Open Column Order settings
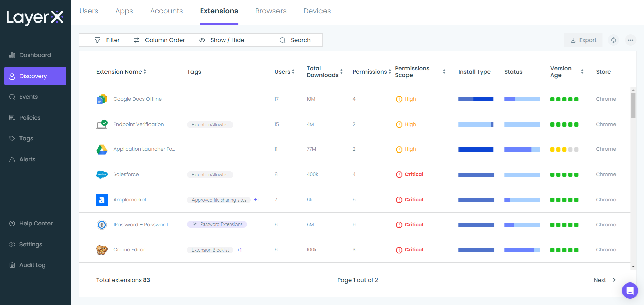 pos(160,40)
